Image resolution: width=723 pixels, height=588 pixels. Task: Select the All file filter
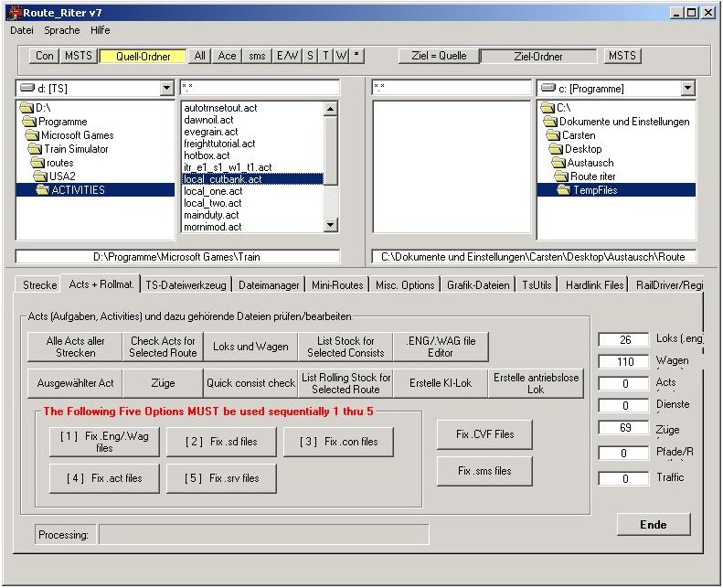199,56
